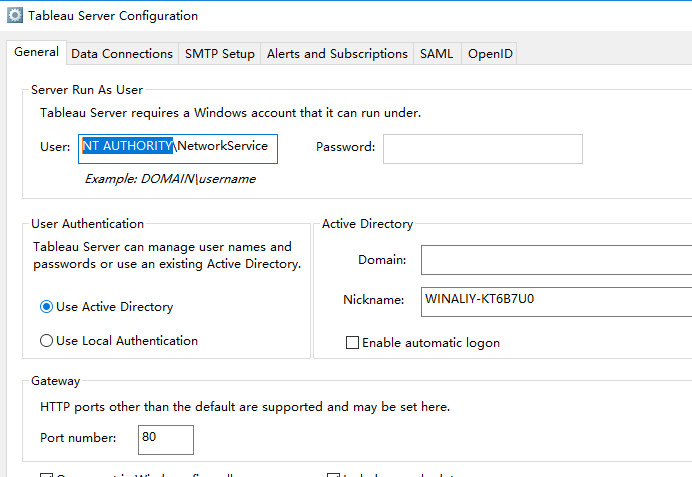Click the Gateway Port number field
692x477 pixels.
[166, 439]
